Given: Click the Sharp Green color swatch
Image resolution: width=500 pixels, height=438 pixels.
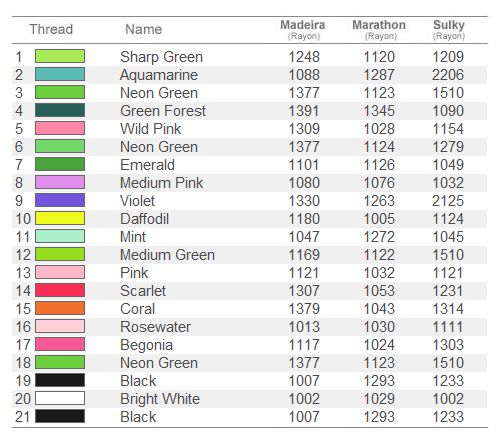Looking at the screenshot, I should [x=60, y=56].
